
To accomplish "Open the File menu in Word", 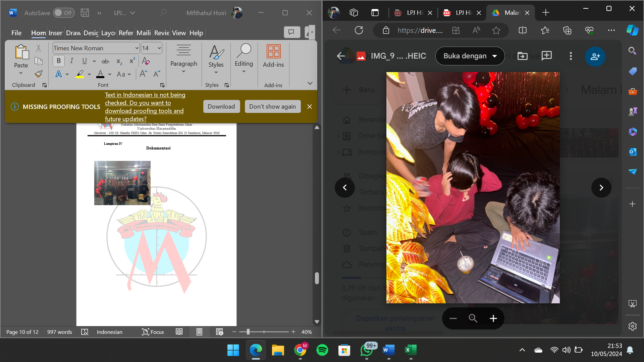I will 16,33.
